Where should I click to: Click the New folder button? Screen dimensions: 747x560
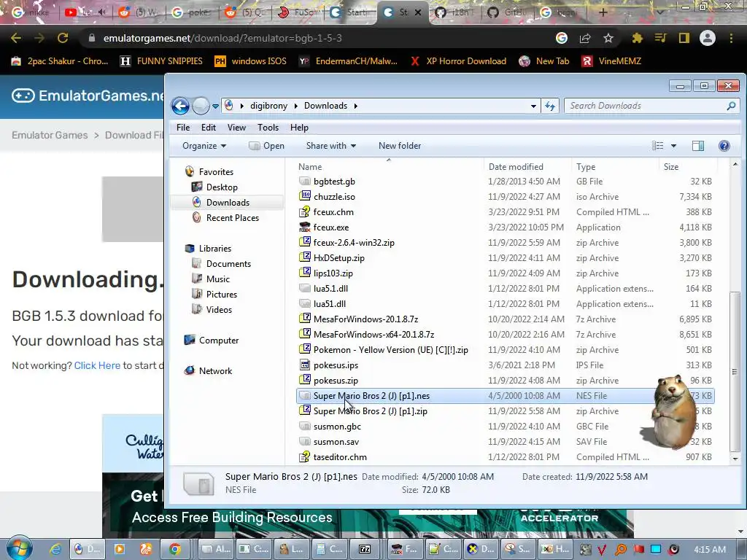[x=400, y=146]
